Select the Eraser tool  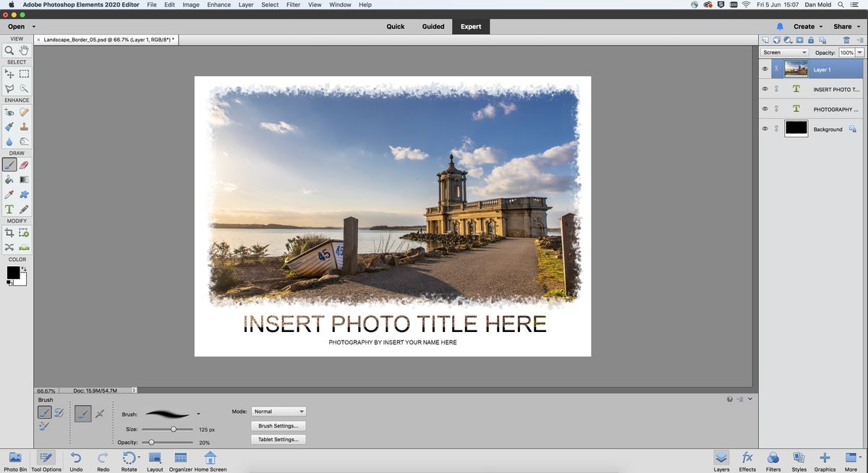[x=23, y=165]
